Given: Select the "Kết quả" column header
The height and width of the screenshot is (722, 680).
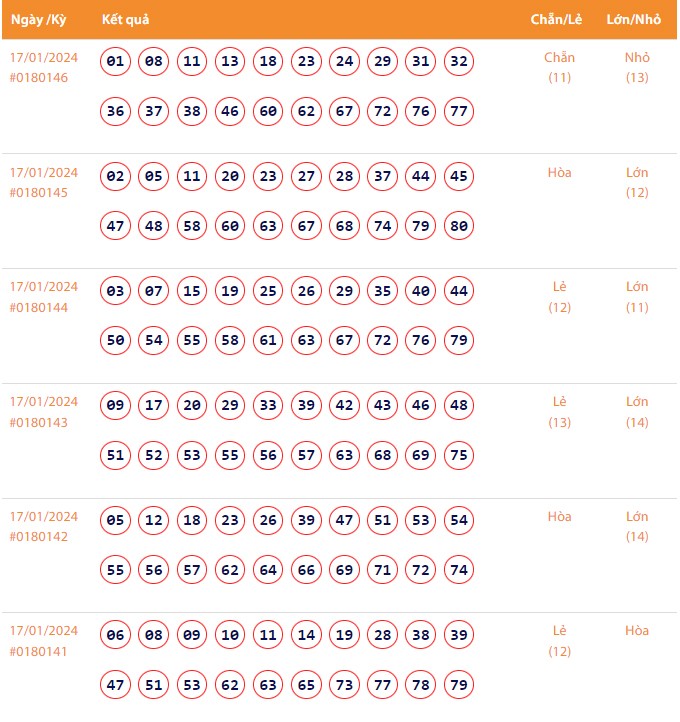Looking at the screenshot, I should pyautogui.click(x=125, y=20).
